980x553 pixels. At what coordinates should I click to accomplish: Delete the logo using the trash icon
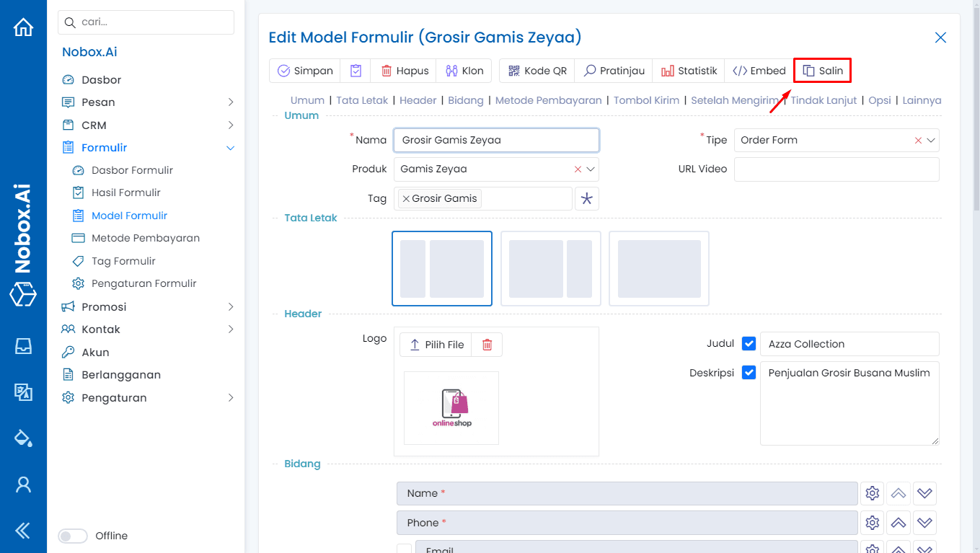486,344
